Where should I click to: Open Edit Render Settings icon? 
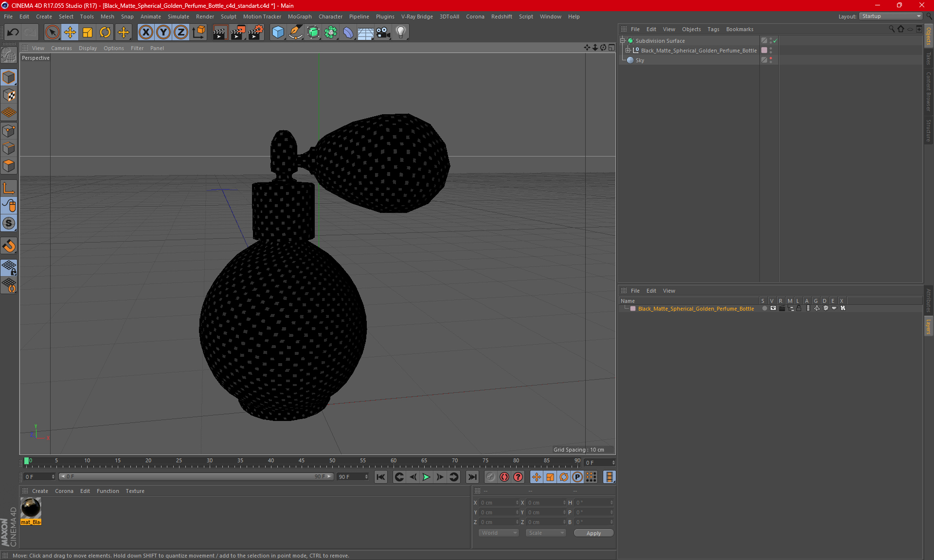[x=256, y=33]
